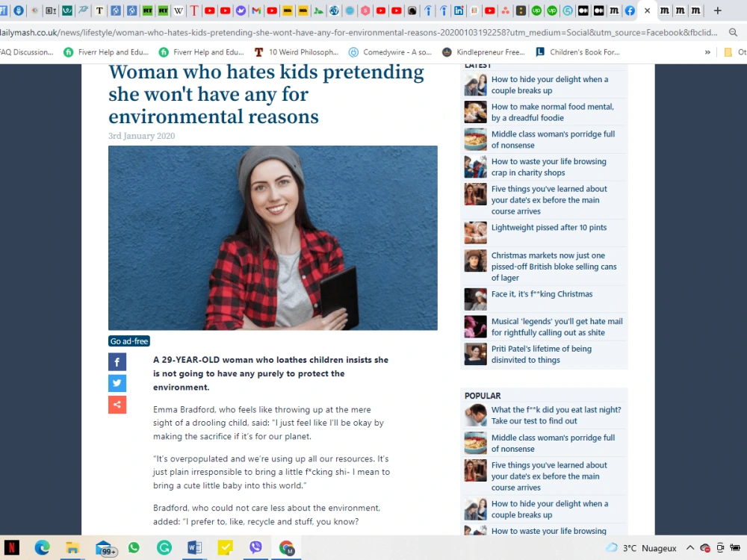Open the FAQ Discussion bookmark
This screenshot has height=560, width=747.
27,52
